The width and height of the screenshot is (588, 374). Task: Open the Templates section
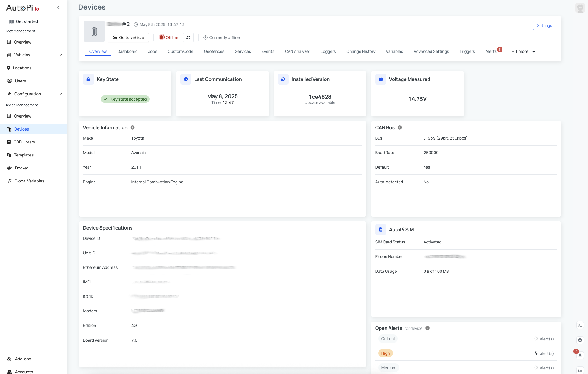(x=24, y=155)
